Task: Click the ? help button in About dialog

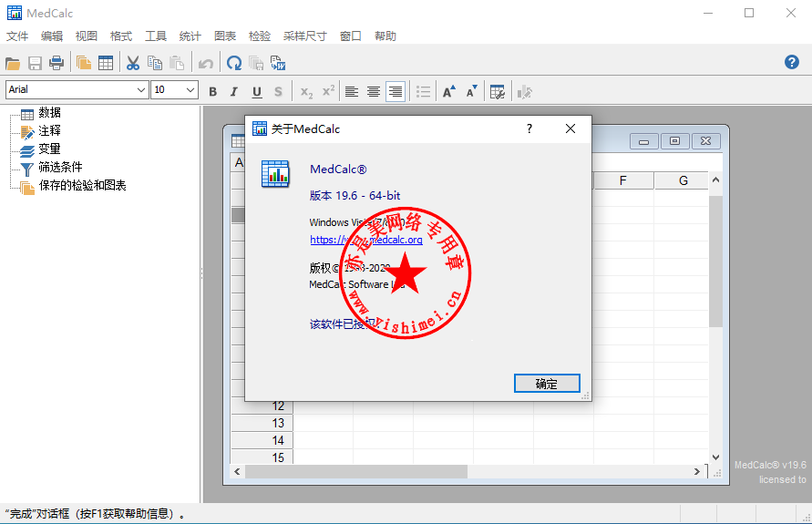Action: pyautogui.click(x=529, y=128)
